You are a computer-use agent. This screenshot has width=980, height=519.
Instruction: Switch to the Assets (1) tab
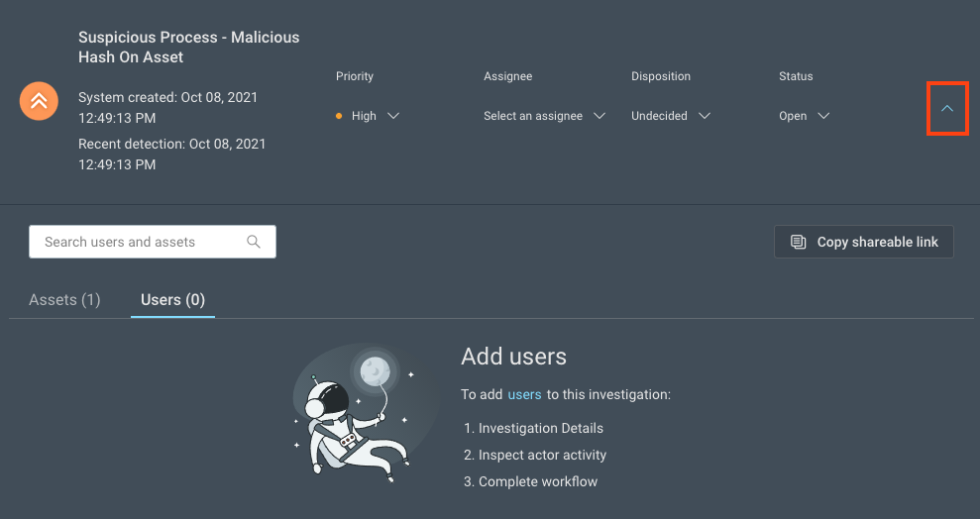pos(64,299)
